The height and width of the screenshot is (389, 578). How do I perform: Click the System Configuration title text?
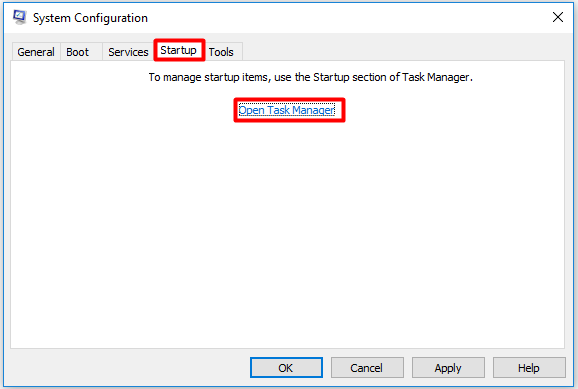pos(90,18)
